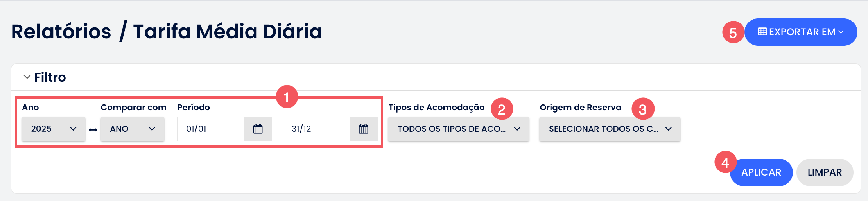
Task: Click the APLICAR button
Action: point(761,172)
